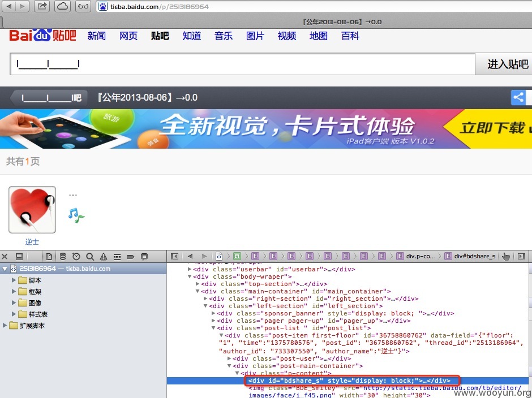Open the Baidu Tieba logo
Screen dimensions: 532x398
click(43, 35)
